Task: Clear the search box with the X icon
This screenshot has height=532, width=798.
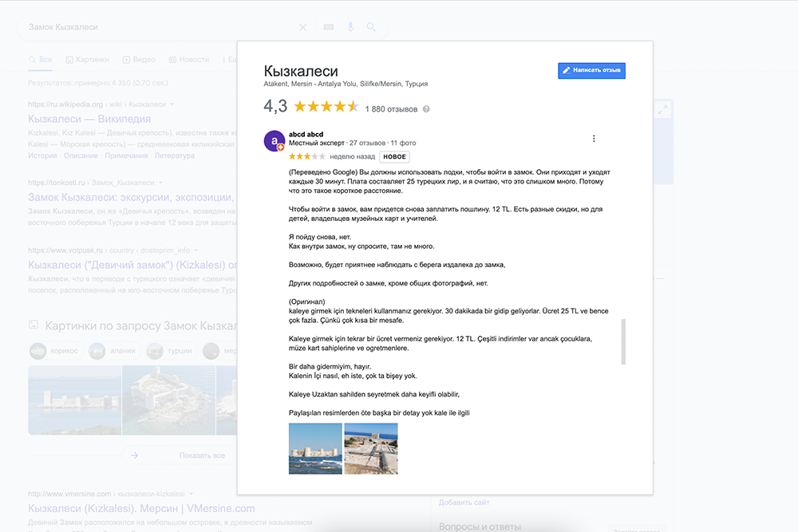Action: 302,27
